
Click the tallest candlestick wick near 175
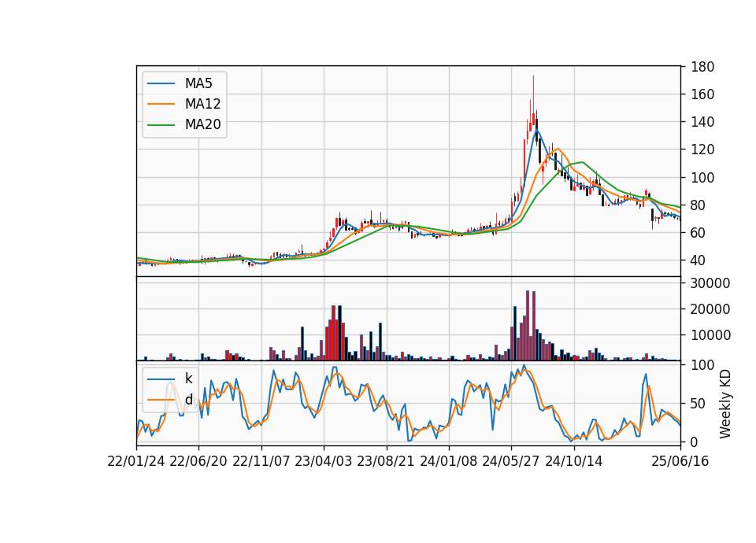[x=533, y=94]
